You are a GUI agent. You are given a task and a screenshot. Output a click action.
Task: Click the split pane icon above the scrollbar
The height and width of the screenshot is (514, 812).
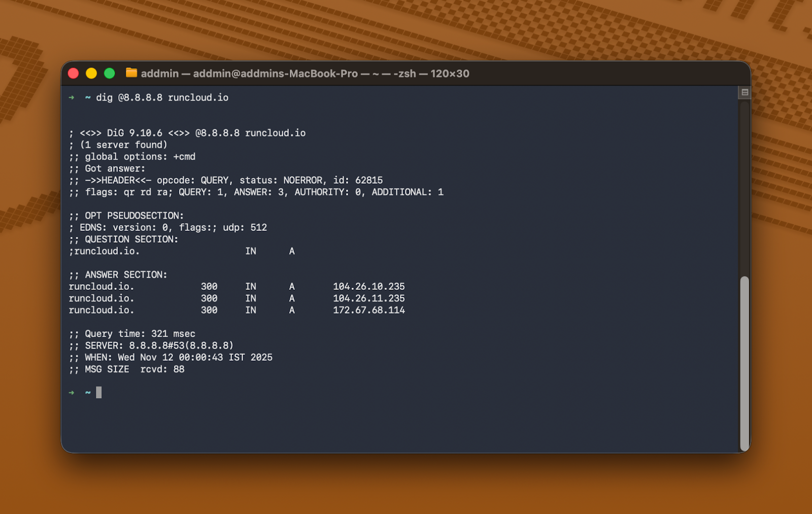[745, 92]
